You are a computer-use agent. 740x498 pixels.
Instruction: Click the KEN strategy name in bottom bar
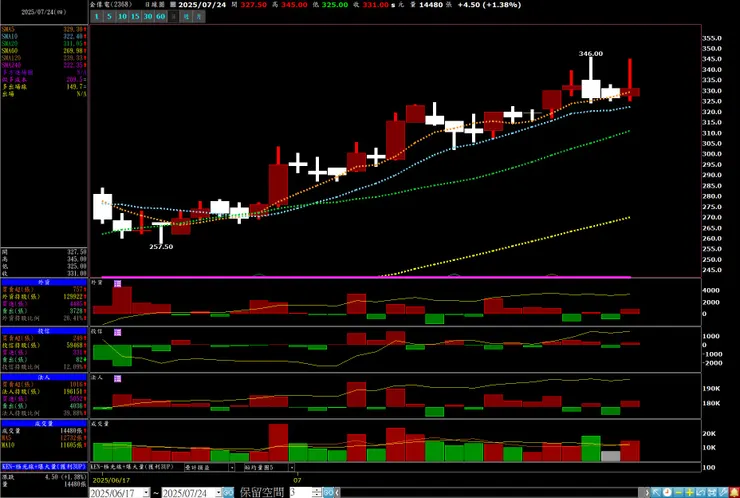[132, 467]
